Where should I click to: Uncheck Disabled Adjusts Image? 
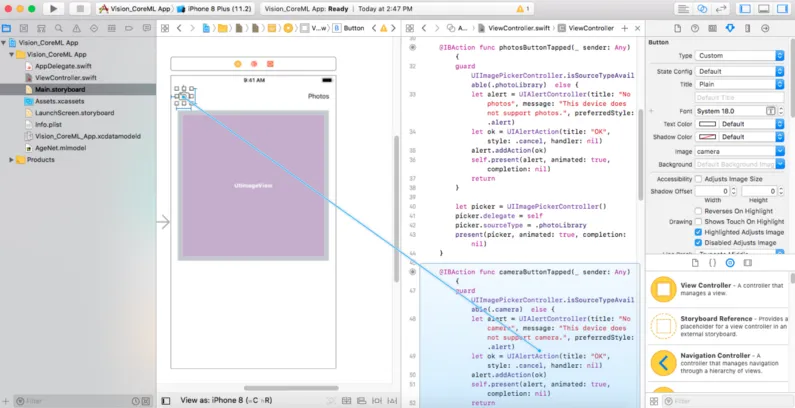click(698, 243)
